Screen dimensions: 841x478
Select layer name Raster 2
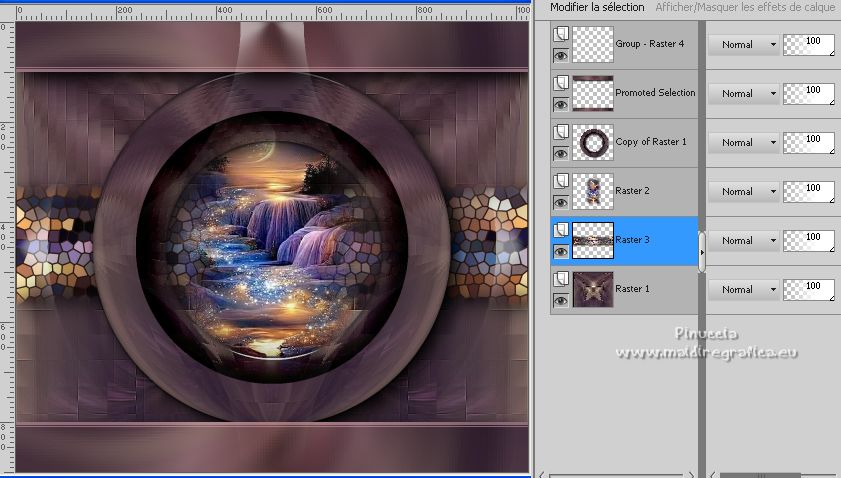(x=632, y=190)
